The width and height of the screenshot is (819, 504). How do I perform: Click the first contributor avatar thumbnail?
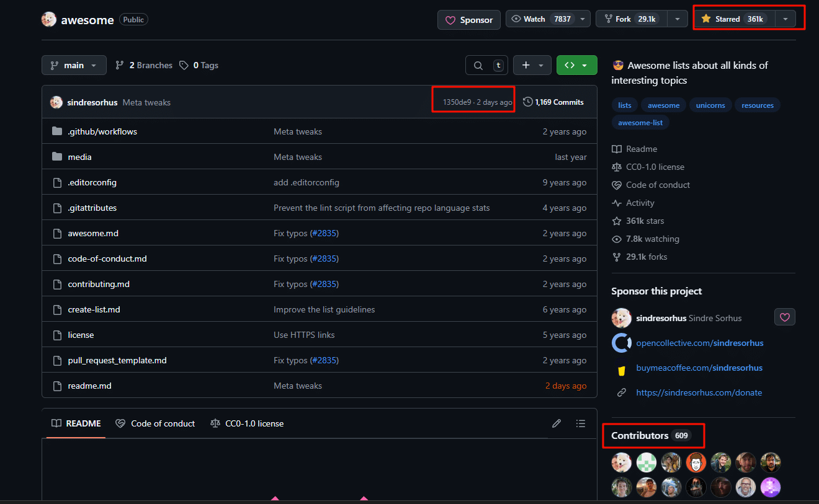[x=621, y=462]
